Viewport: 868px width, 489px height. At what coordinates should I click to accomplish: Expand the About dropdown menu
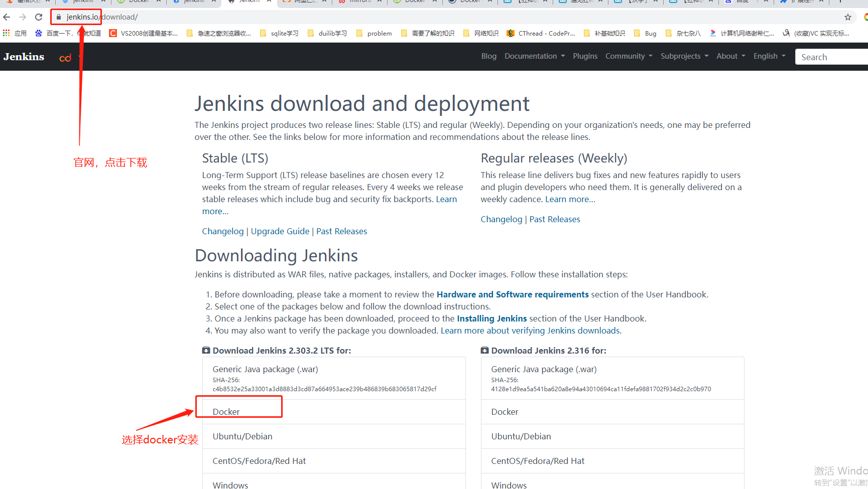731,56
